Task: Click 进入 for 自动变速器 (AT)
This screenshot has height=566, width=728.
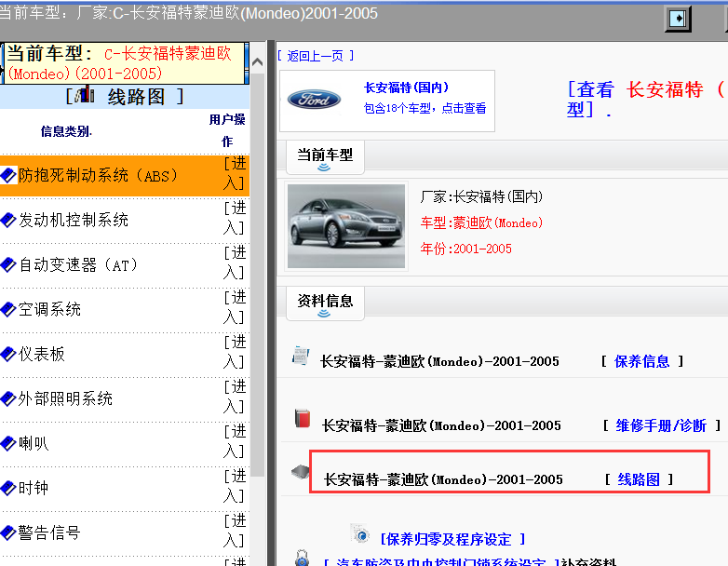Action: pyautogui.click(x=235, y=262)
